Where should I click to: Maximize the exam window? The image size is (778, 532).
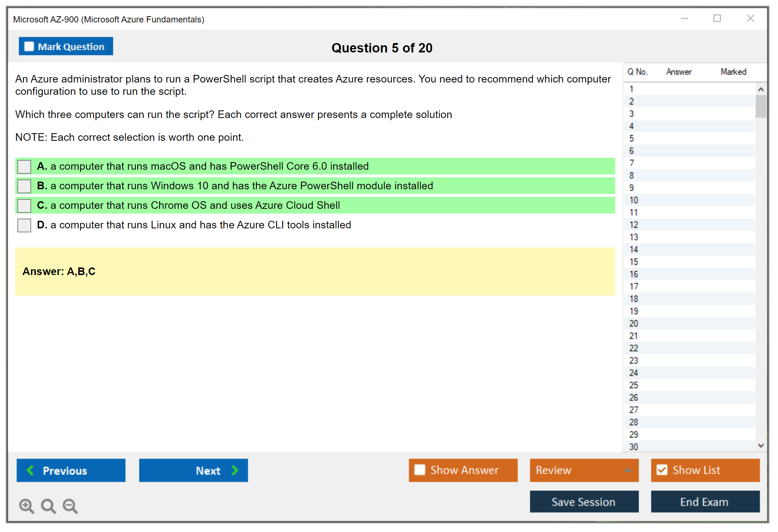717,18
